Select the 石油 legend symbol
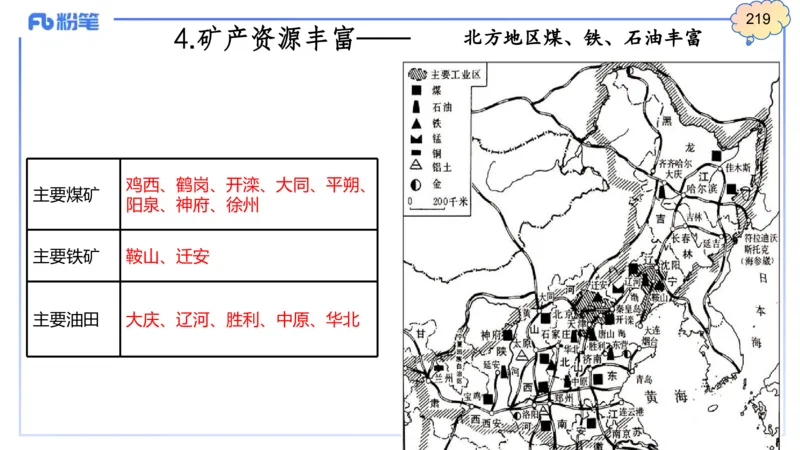This screenshot has height=450, width=800. [416, 107]
